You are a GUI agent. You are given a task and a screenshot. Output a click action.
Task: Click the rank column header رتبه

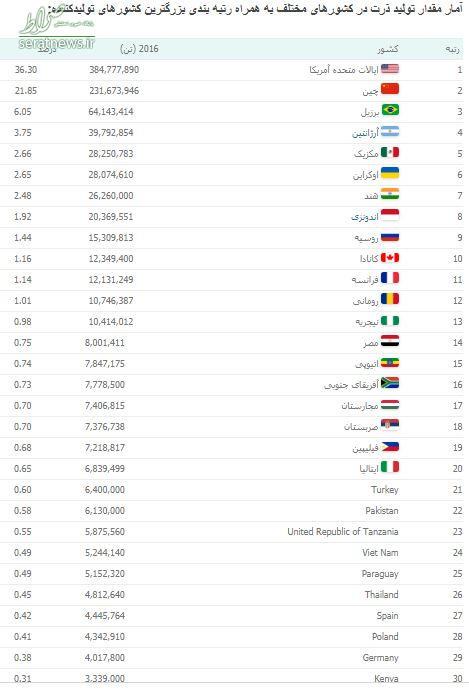453,49
